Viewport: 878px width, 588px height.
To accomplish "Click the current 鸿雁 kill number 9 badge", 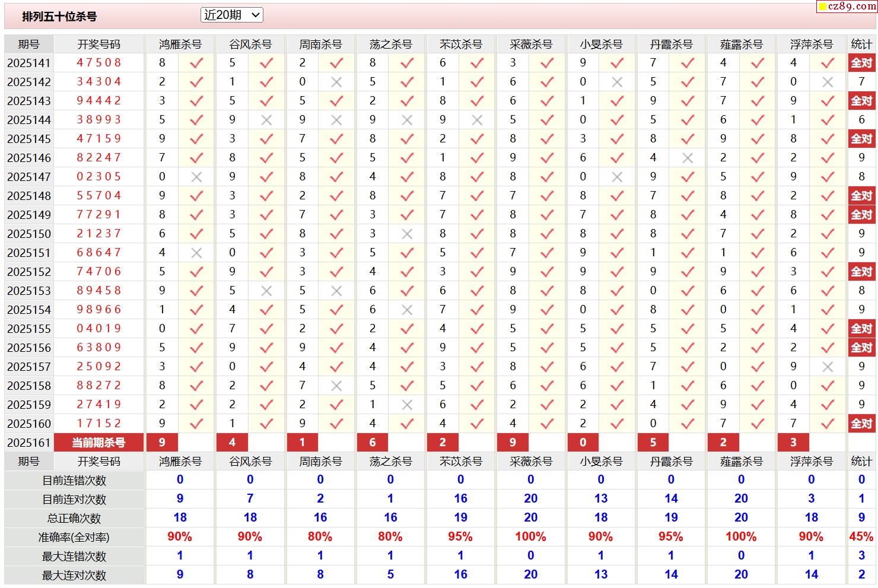I will tap(162, 443).
